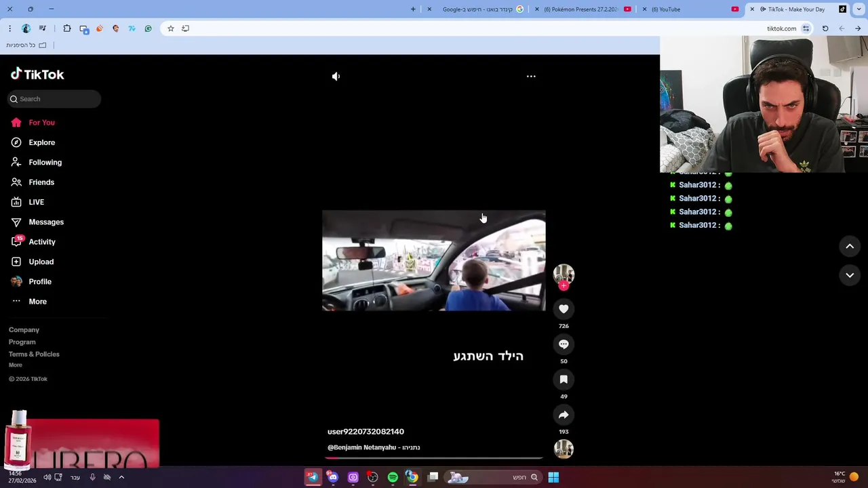The width and height of the screenshot is (868, 488).
Task: Bookmark the video with the favorites icon
Action: coord(564,380)
